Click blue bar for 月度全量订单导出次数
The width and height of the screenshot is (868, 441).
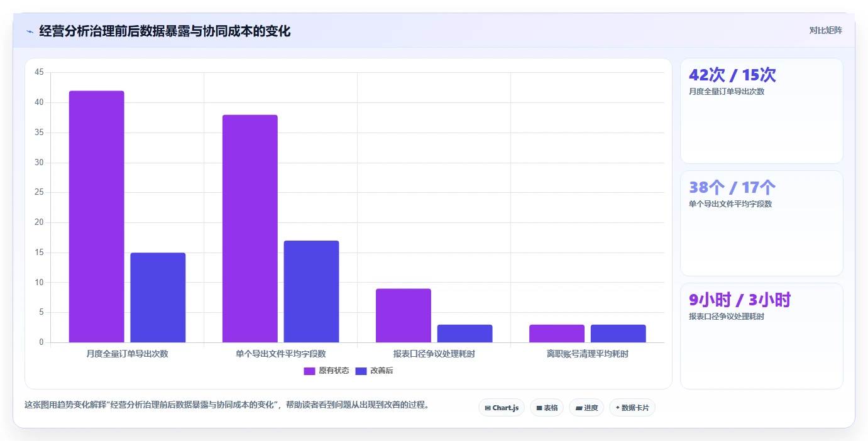[x=158, y=298]
